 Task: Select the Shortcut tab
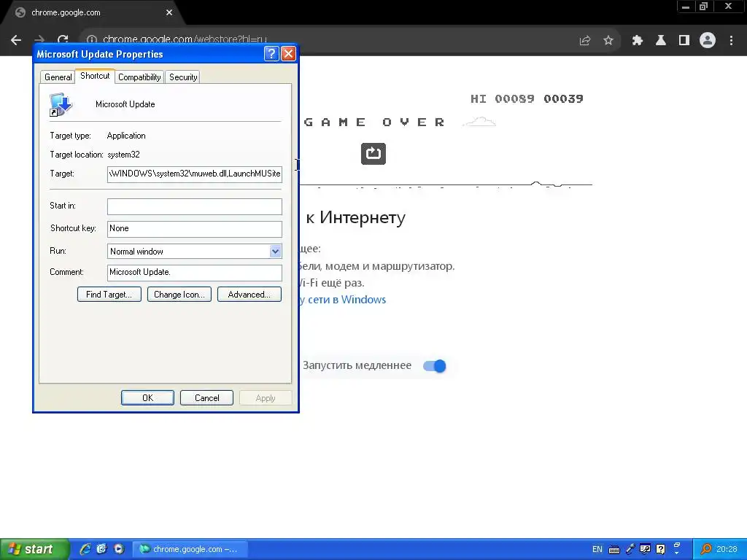coord(95,76)
